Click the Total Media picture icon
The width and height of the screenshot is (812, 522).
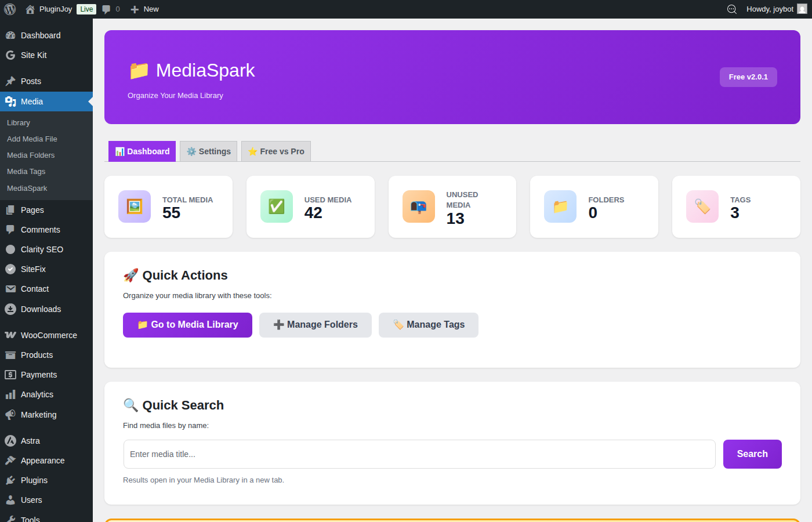tap(134, 206)
